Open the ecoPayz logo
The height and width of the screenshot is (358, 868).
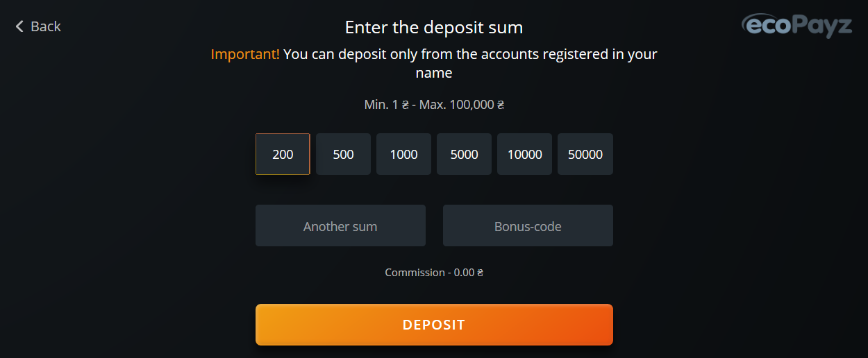point(796,25)
